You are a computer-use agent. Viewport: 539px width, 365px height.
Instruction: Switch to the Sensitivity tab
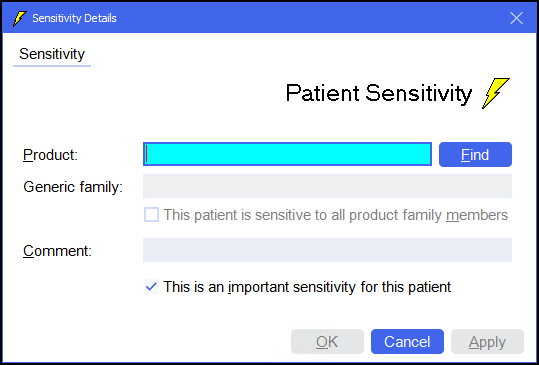pos(52,54)
